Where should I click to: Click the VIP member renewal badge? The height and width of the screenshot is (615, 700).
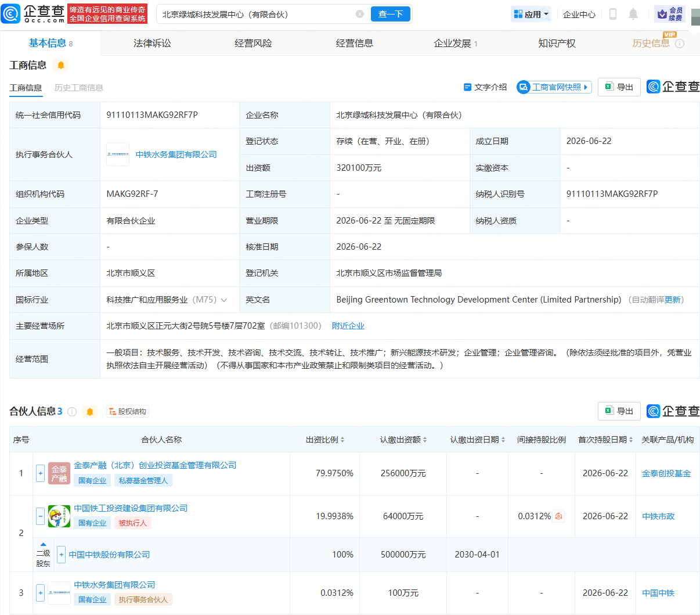[669, 14]
